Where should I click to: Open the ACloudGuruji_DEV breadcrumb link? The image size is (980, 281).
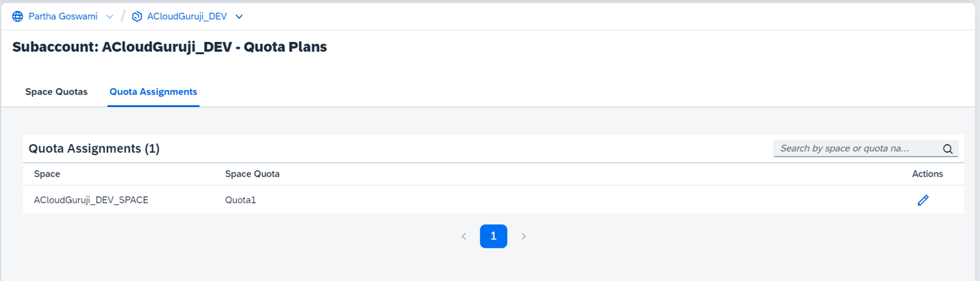pos(187,17)
